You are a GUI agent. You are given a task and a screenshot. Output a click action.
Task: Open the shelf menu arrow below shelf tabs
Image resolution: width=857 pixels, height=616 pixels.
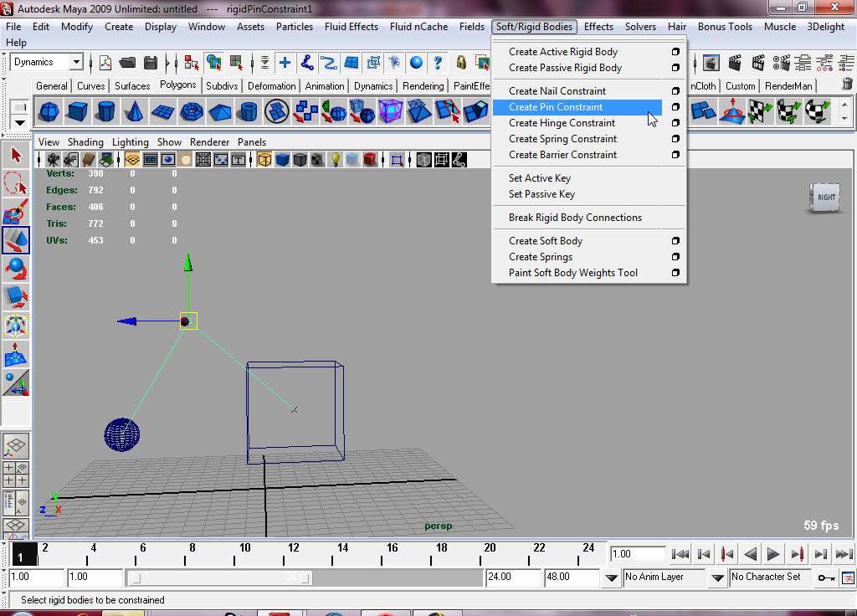coord(20,122)
